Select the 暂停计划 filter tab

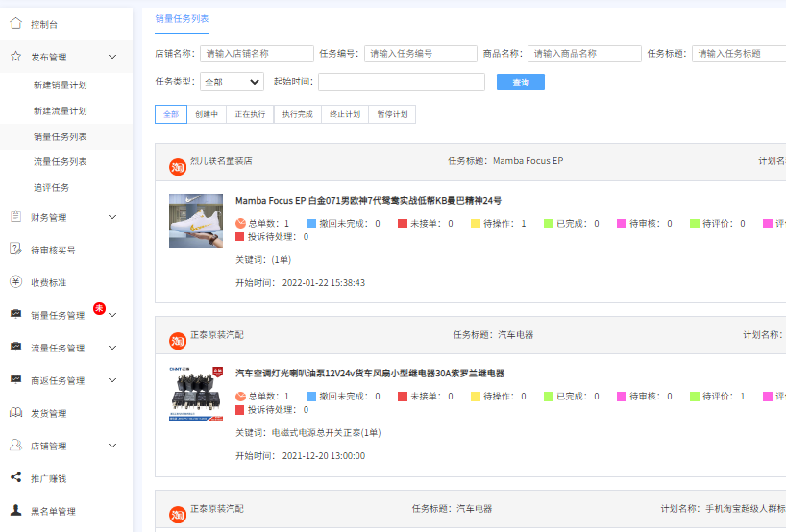point(392,114)
